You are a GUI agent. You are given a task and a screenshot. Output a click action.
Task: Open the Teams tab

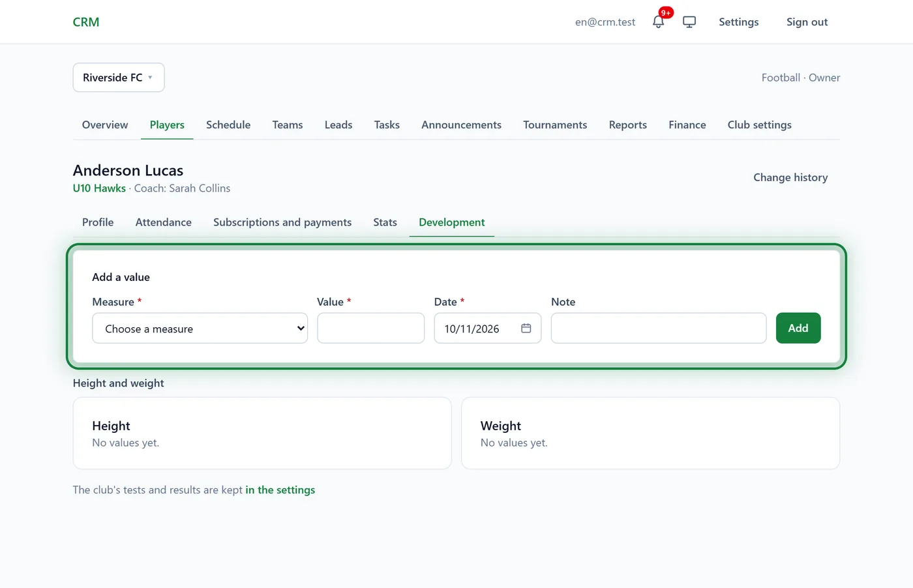click(x=288, y=125)
